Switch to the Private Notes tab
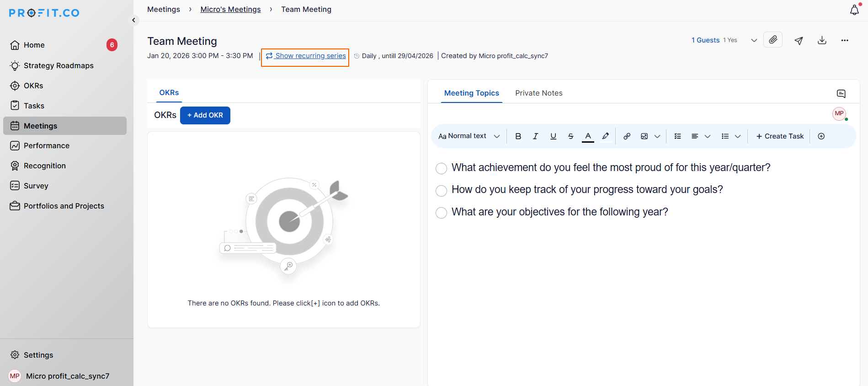The width and height of the screenshot is (868, 386). click(538, 93)
